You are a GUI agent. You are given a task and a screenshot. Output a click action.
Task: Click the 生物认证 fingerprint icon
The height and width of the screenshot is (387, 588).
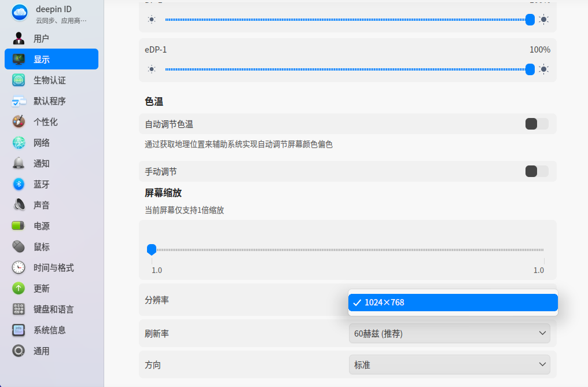(19, 80)
